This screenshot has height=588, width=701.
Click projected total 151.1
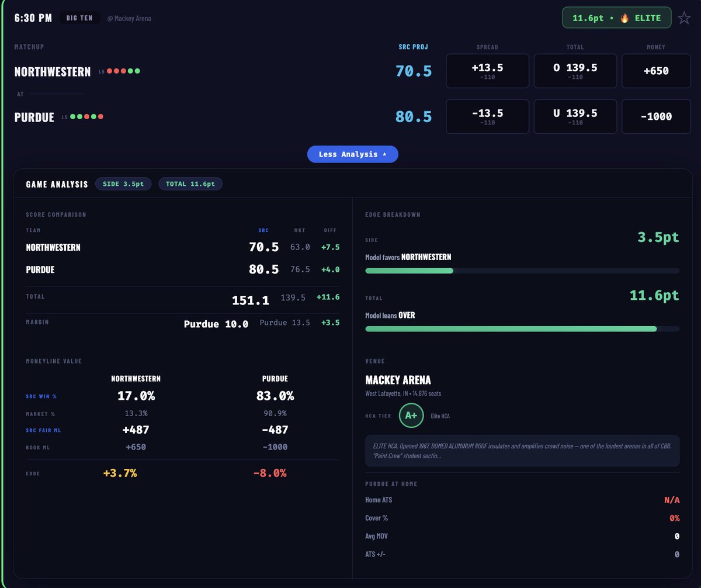point(251,300)
